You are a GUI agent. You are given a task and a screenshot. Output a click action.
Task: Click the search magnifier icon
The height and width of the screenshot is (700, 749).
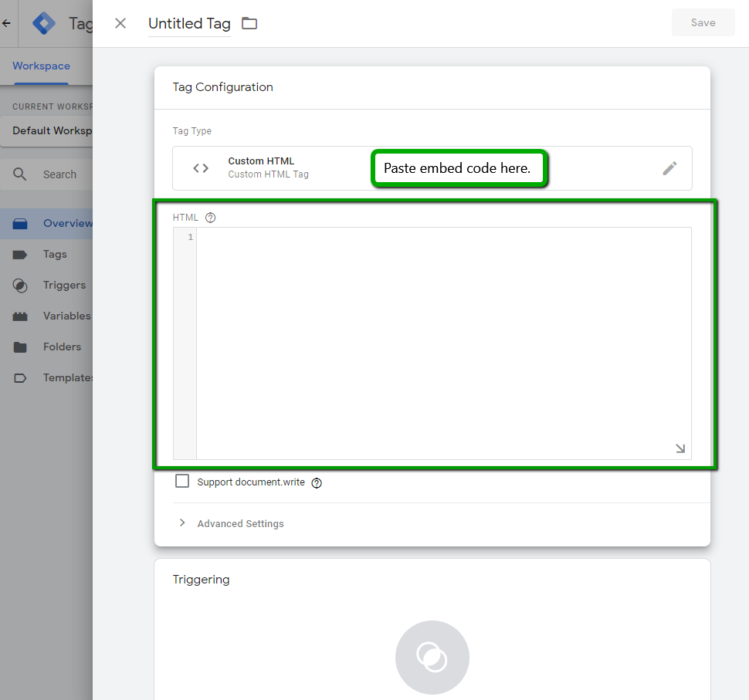click(21, 174)
